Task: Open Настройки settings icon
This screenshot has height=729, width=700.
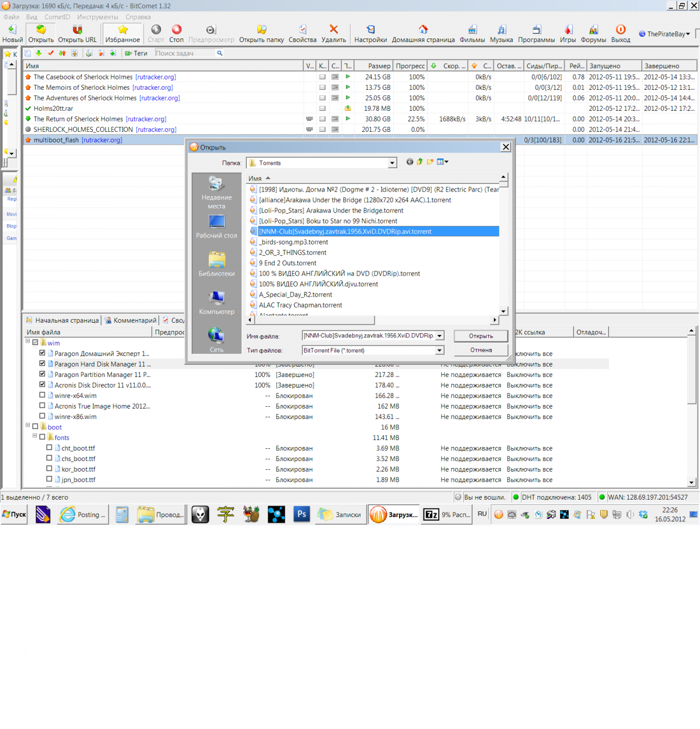Action: pos(370,29)
